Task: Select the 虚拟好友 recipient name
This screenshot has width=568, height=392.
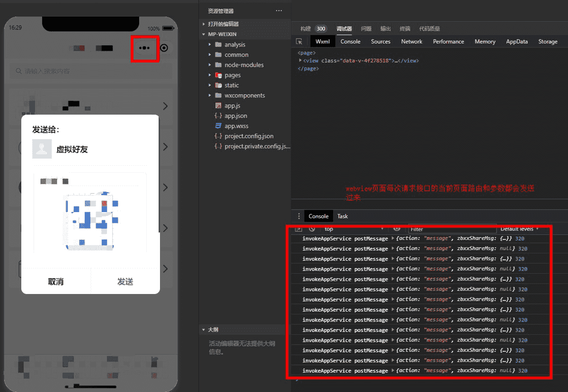Action: (x=72, y=149)
